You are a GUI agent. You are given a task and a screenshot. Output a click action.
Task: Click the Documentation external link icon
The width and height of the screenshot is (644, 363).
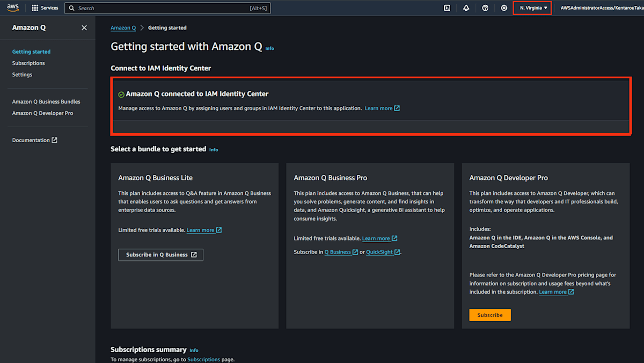54,140
